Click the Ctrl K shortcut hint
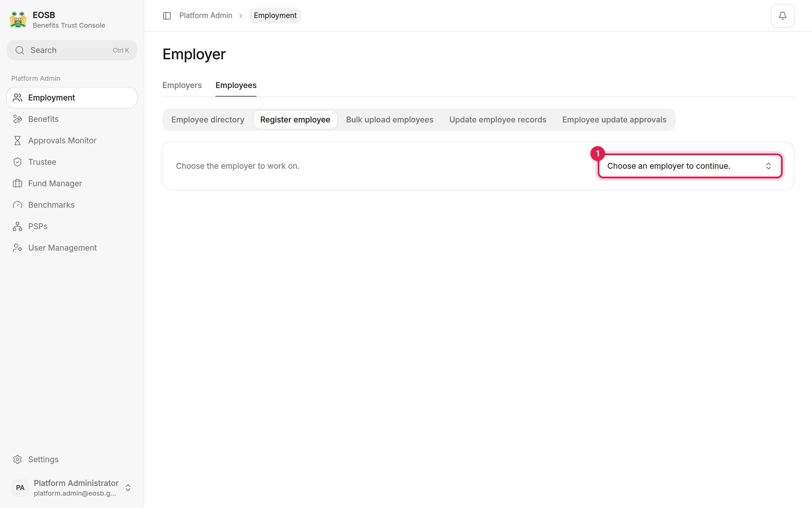 tap(121, 51)
